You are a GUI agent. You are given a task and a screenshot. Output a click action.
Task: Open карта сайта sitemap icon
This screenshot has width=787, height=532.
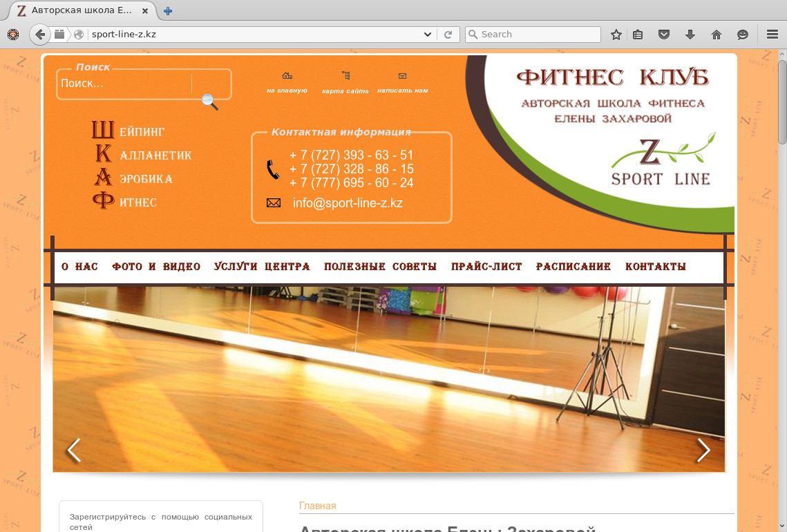click(x=345, y=75)
